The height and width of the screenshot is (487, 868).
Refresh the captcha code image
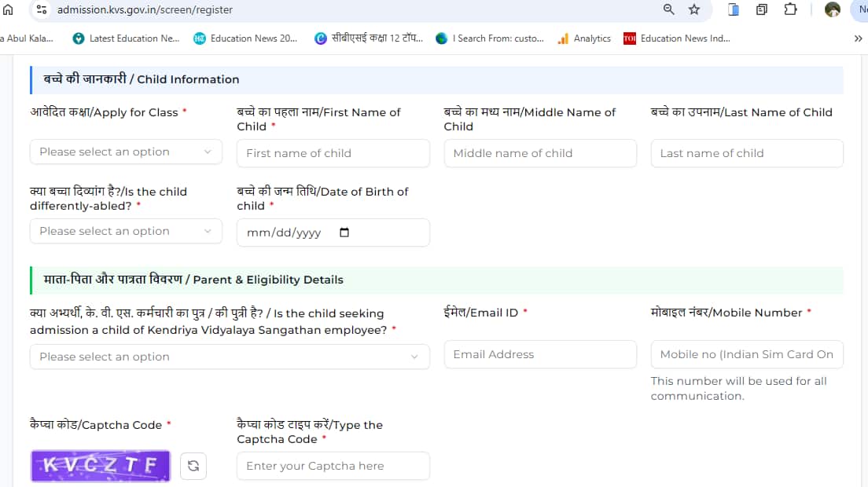coord(193,466)
